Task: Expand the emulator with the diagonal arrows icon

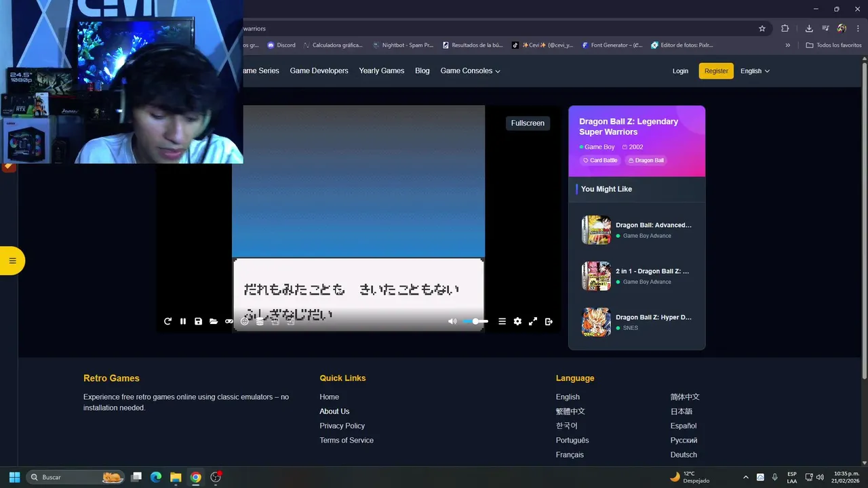Action: [x=533, y=321]
